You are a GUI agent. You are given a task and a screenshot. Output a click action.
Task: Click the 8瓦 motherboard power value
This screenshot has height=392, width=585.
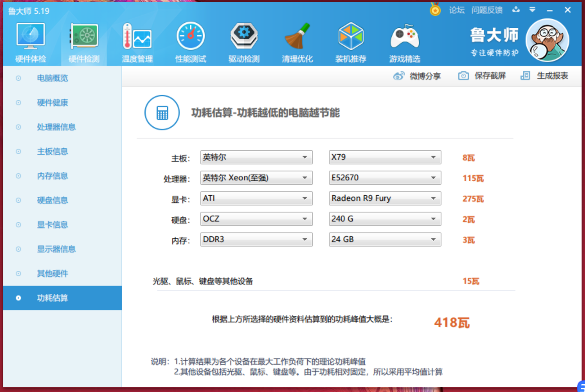[x=468, y=158]
